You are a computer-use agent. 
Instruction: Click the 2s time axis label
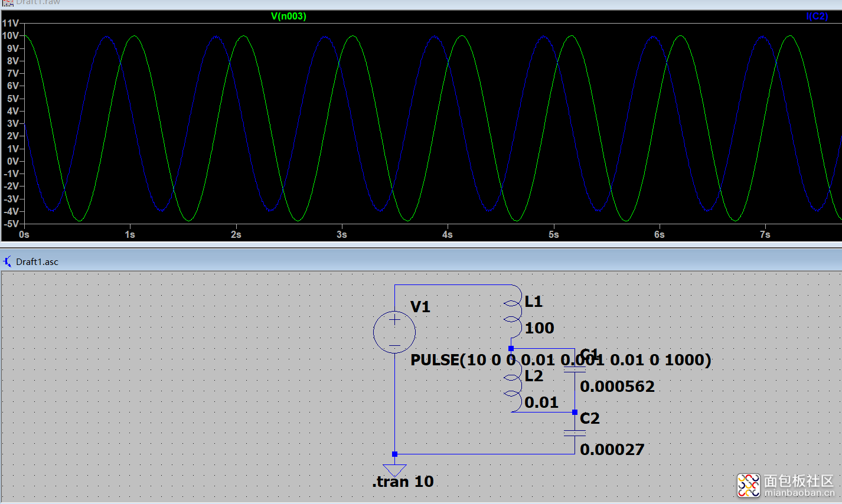(x=236, y=234)
